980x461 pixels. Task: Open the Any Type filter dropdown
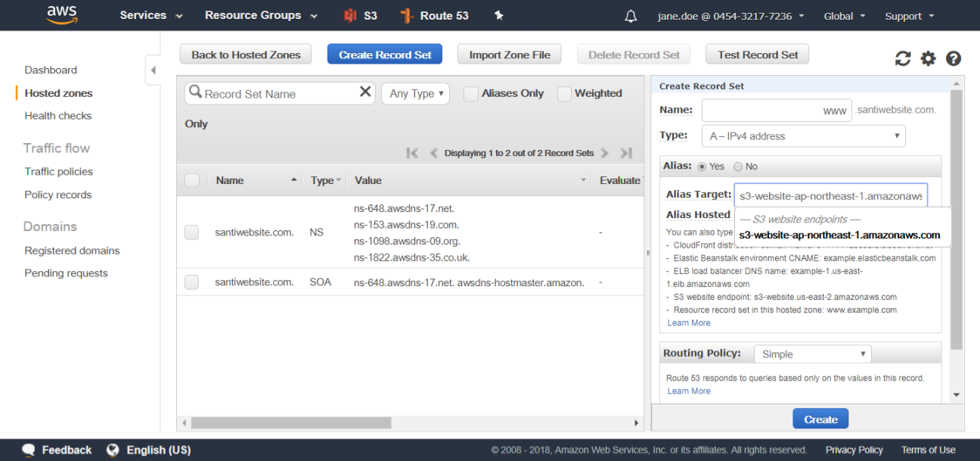pyautogui.click(x=415, y=94)
